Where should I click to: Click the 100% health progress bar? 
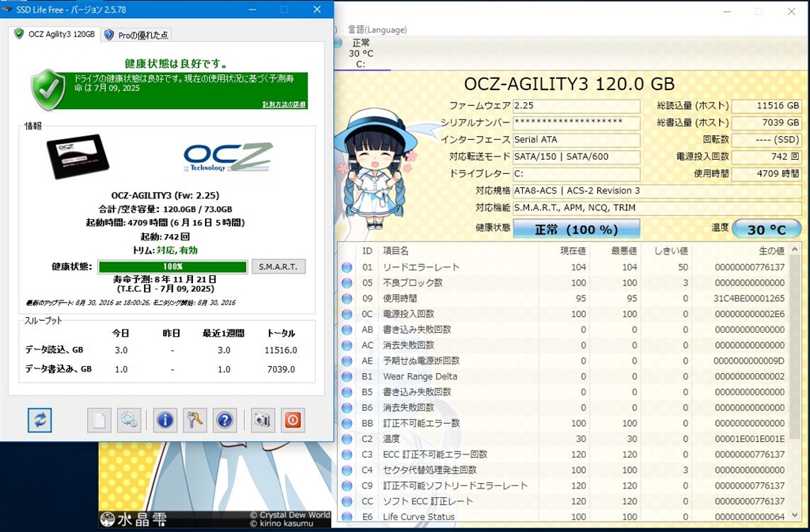click(172, 266)
